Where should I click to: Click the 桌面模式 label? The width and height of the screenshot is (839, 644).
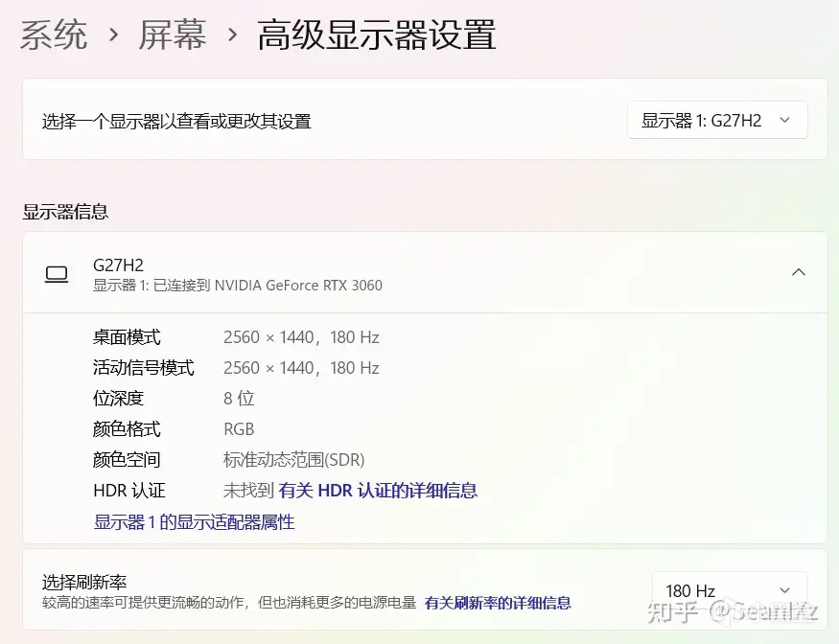127,337
